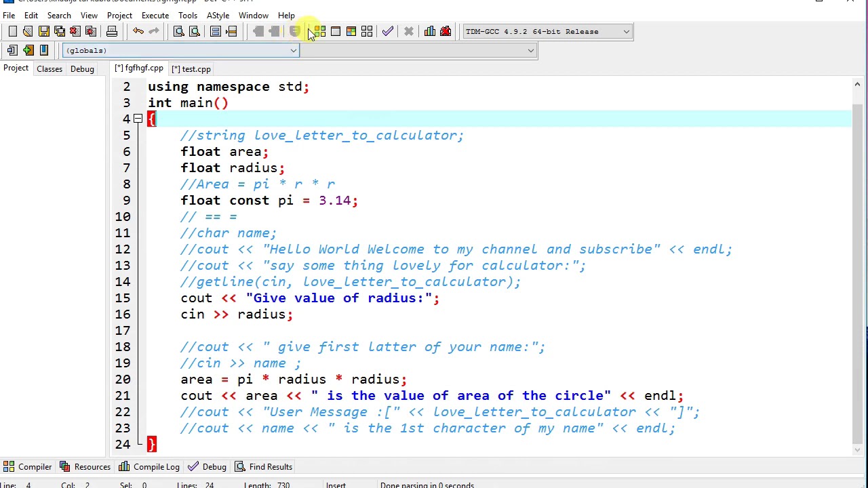The image size is (868, 488).
Task: Switch to the Classes side panel tab
Action: [x=50, y=69]
